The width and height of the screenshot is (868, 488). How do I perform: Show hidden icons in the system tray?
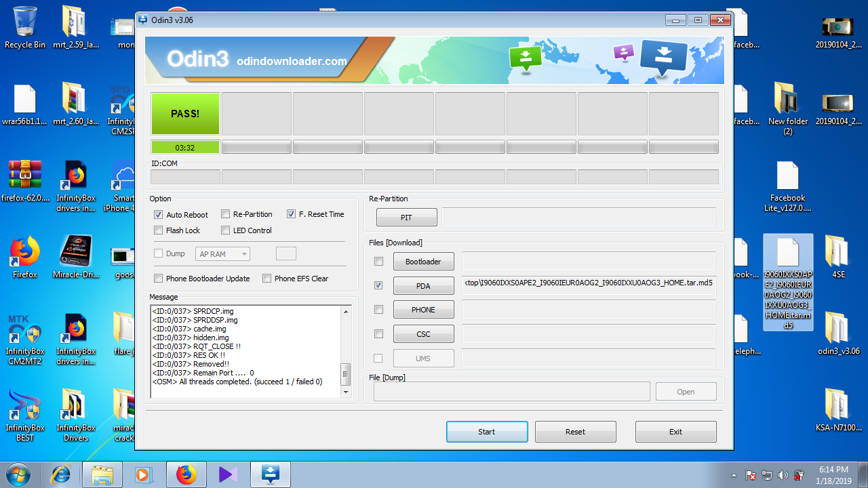click(x=734, y=475)
